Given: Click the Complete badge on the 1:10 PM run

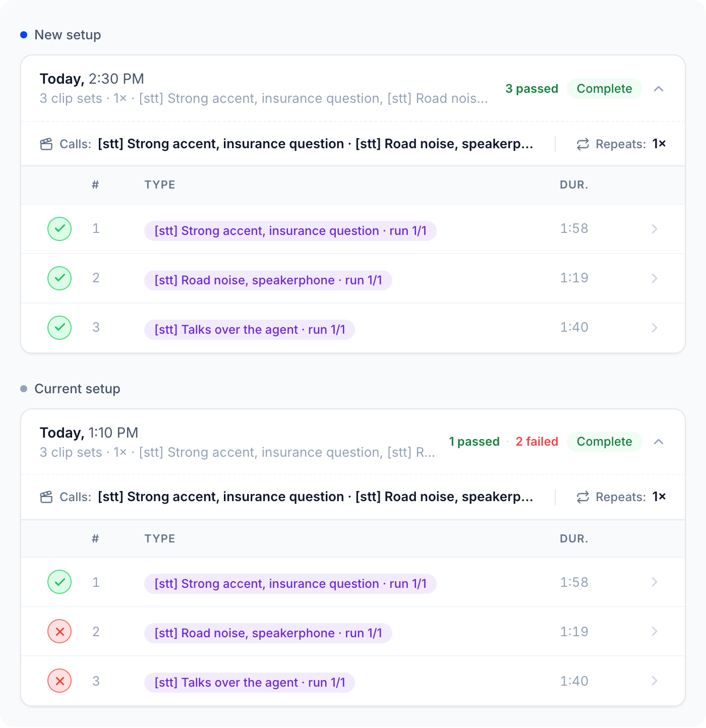Looking at the screenshot, I should click(604, 442).
